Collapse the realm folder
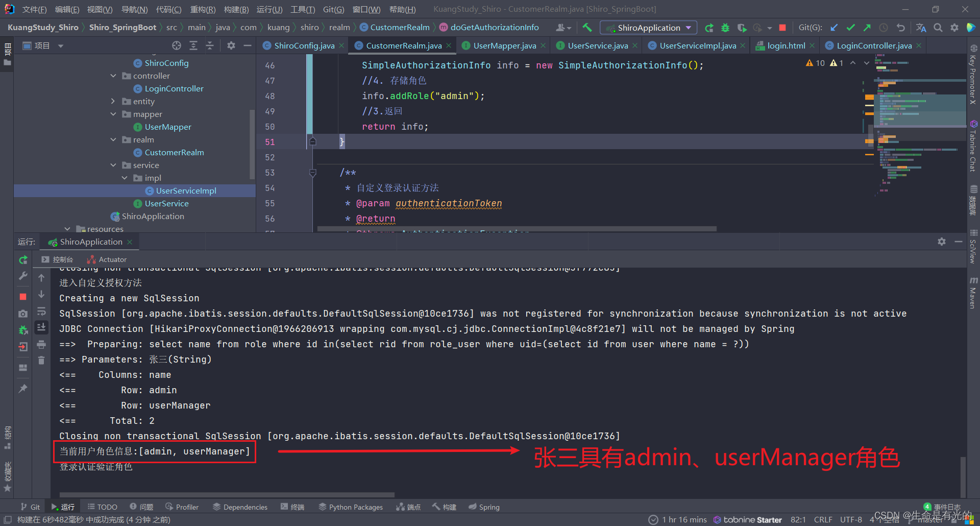 click(x=113, y=139)
